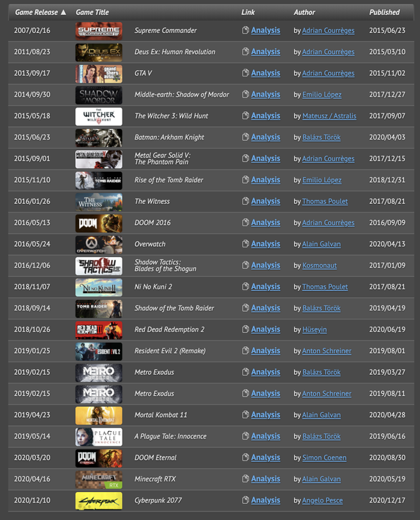Screen dimensions: 420x520
Task: Open the GTA V Analysis link
Action: pyautogui.click(x=265, y=73)
